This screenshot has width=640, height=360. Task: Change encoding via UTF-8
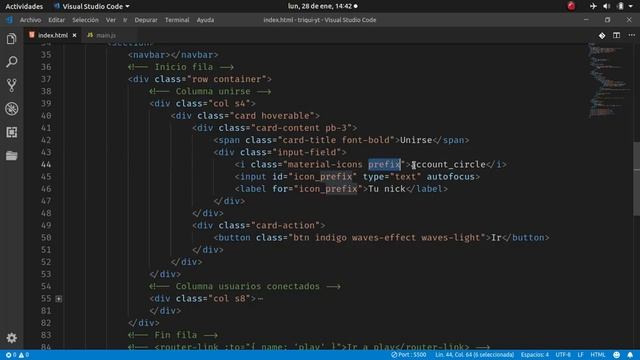click(563, 355)
